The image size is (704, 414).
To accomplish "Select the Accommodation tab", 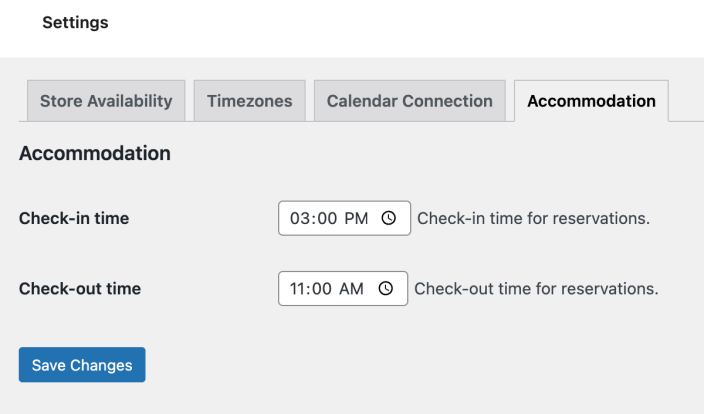I will pos(591,101).
